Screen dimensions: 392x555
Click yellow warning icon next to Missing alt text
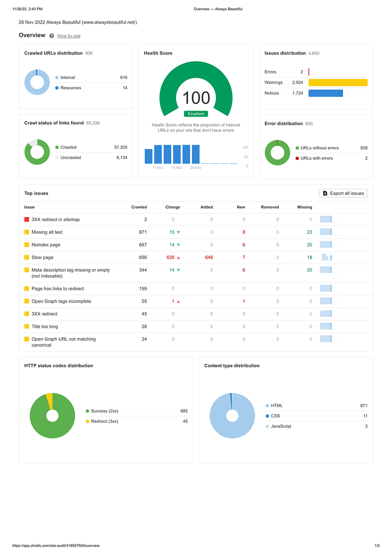coord(27,232)
